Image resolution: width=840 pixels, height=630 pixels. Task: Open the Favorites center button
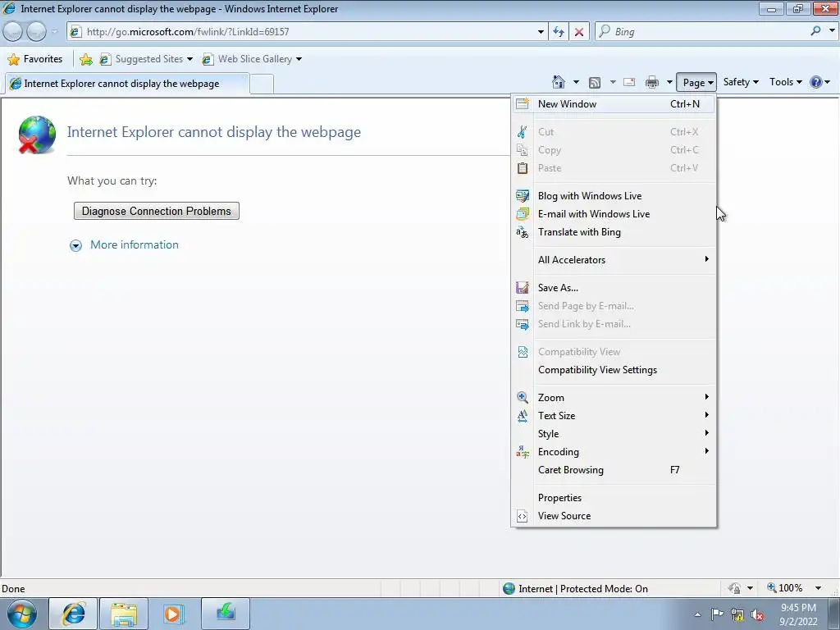click(35, 59)
